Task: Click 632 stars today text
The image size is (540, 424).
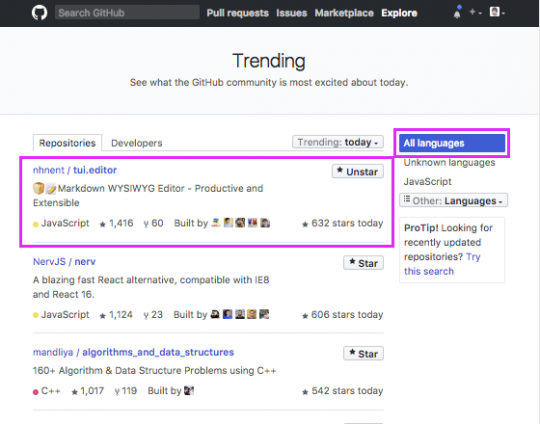Action: pyautogui.click(x=343, y=223)
